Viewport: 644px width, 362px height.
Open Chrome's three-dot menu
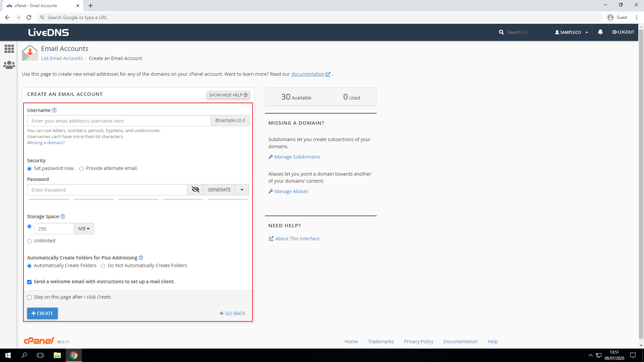[x=637, y=17]
